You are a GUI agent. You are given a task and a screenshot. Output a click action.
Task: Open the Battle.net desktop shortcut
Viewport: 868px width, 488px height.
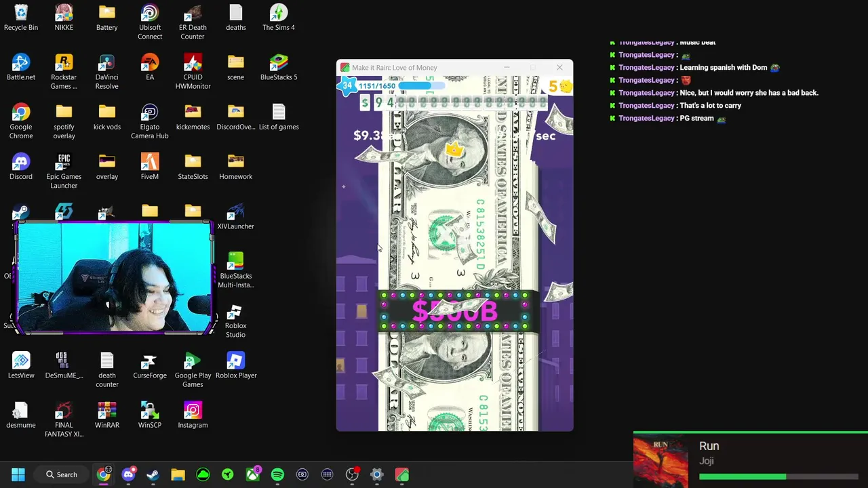coord(21,68)
